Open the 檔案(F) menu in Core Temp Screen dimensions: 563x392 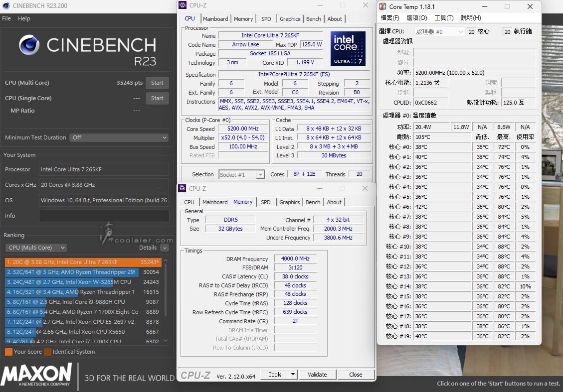click(x=390, y=18)
